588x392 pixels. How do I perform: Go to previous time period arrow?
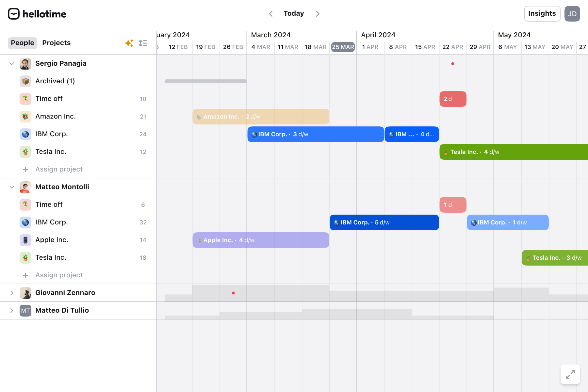click(271, 14)
